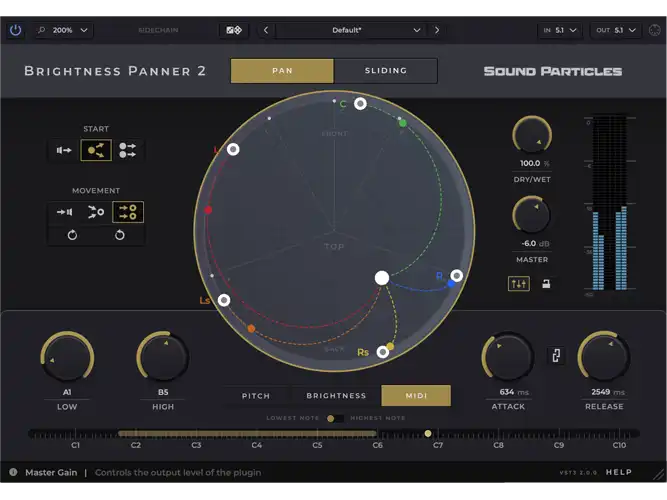Image resolution: width=667 pixels, height=500 pixels.
Task: Toggle the lock icon under Master
Action: pos(546,284)
